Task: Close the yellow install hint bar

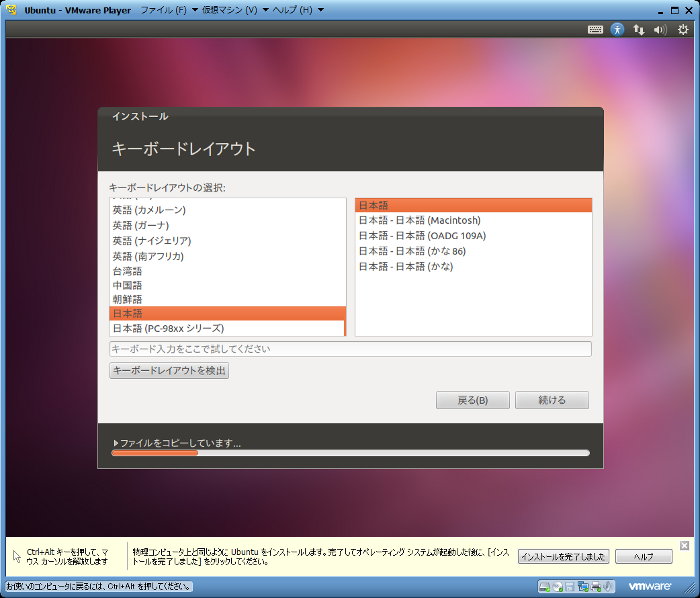Action: tap(684, 545)
